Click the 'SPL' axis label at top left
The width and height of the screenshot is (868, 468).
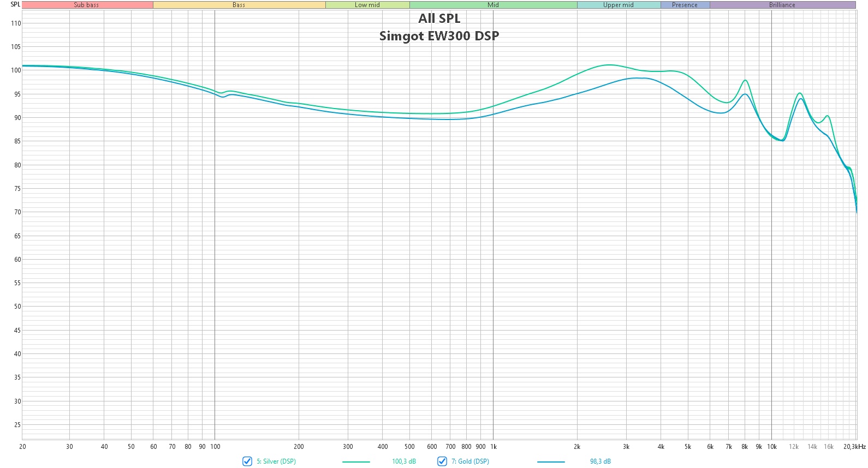(15, 4)
